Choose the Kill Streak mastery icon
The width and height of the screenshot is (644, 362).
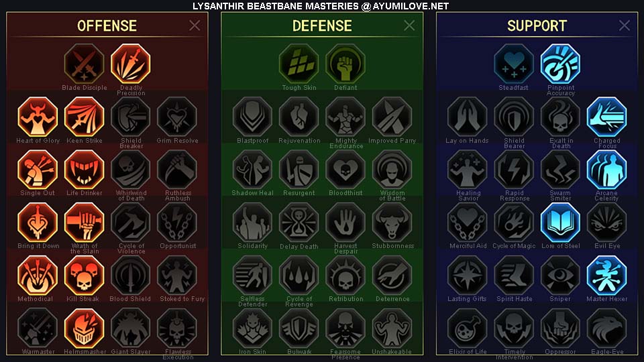85,276
